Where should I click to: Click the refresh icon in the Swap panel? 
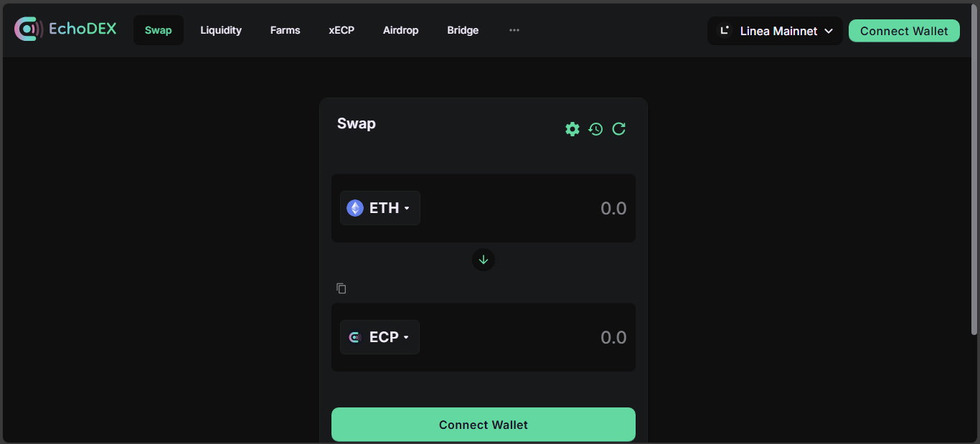click(619, 129)
